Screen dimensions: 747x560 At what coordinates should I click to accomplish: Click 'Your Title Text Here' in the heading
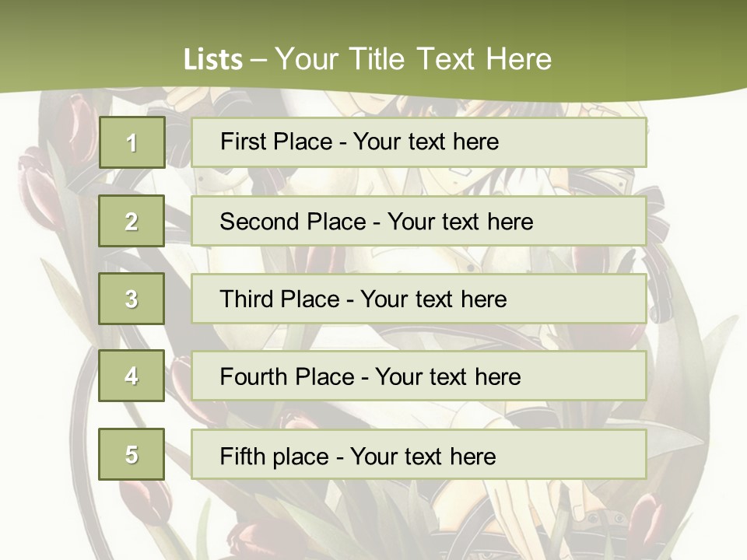pyautogui.click(x=413, y=59)
